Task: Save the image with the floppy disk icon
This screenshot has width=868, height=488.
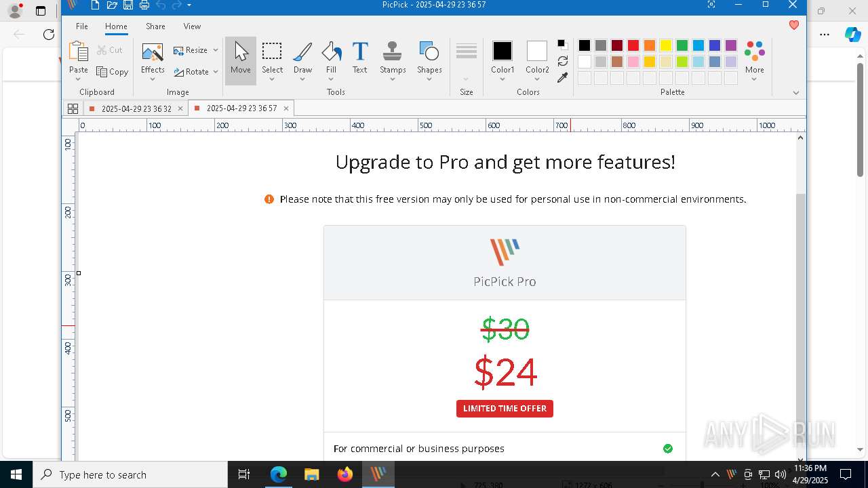Action: coord(128,5)
